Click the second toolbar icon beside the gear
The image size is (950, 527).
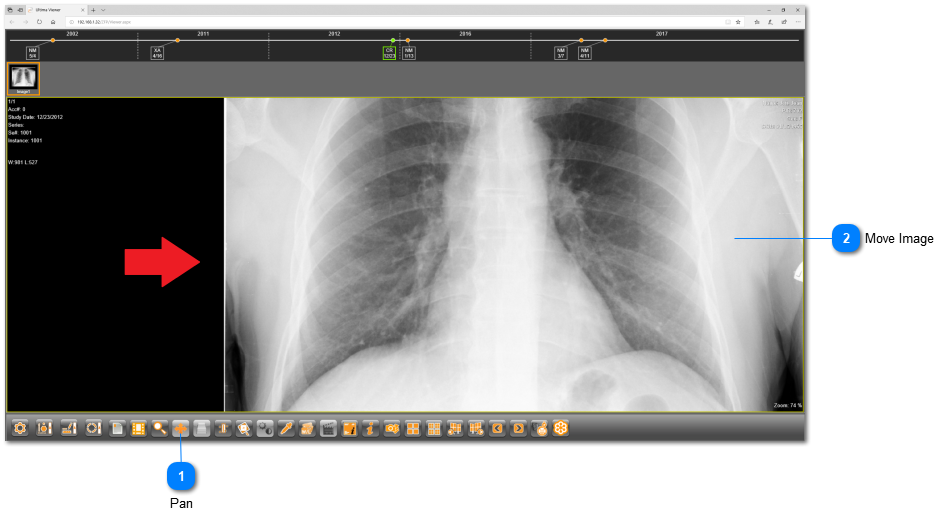click(44, 428)
